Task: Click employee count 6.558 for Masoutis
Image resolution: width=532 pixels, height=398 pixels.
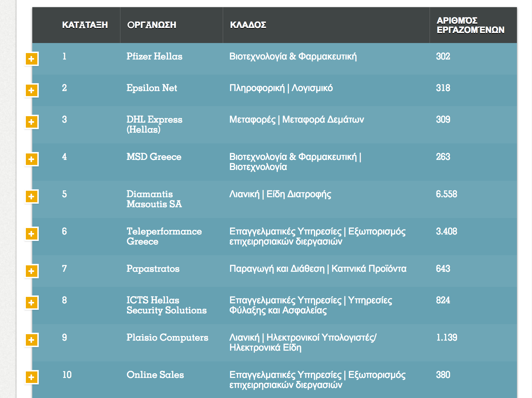Action: pyautogui.click(x=446, y=194)
